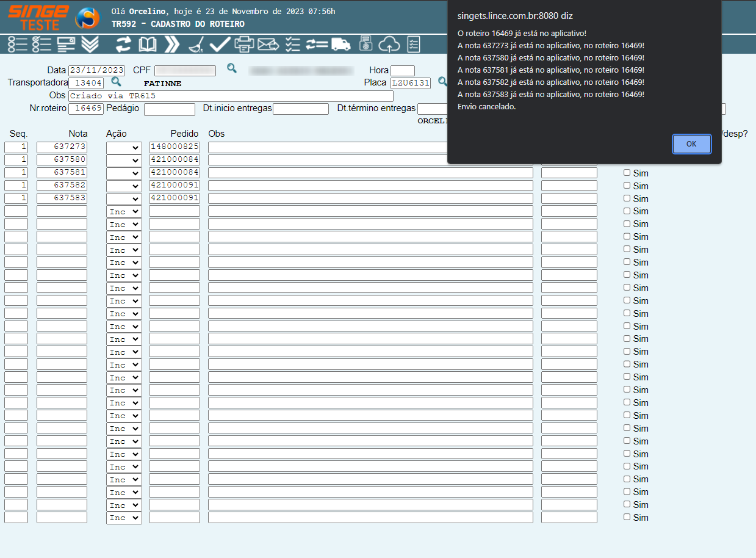756x558 pixels.
Task: Click the cloud upload icon
Action: (389, 44)
